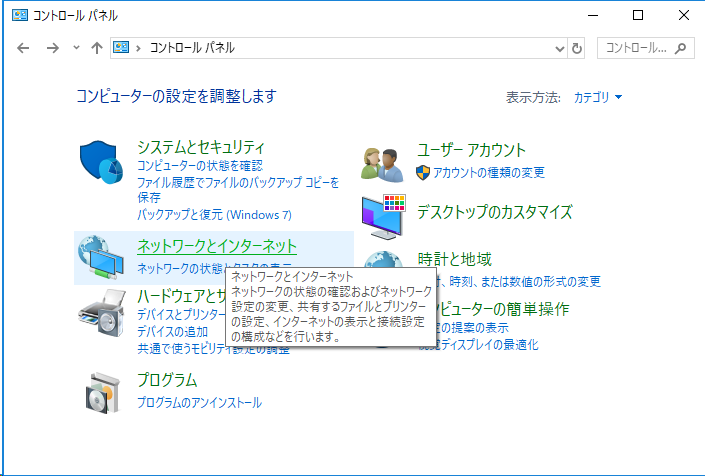The image size is (705, 476).
Task: Click the User Accounts people icon
Action: coord(383,162)
